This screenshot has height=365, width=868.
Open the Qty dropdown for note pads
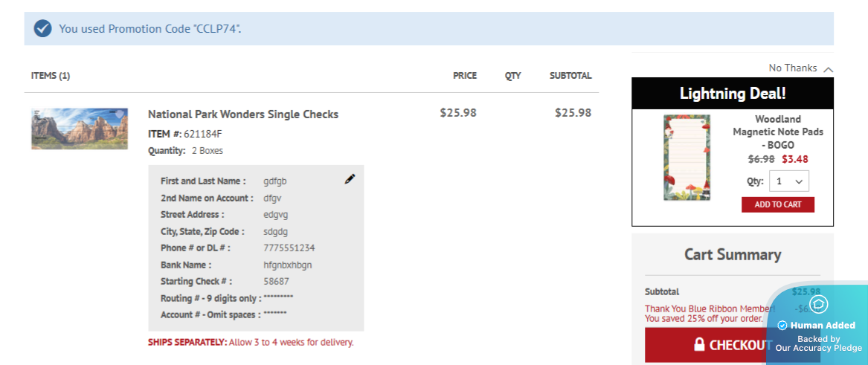point(789,181)
